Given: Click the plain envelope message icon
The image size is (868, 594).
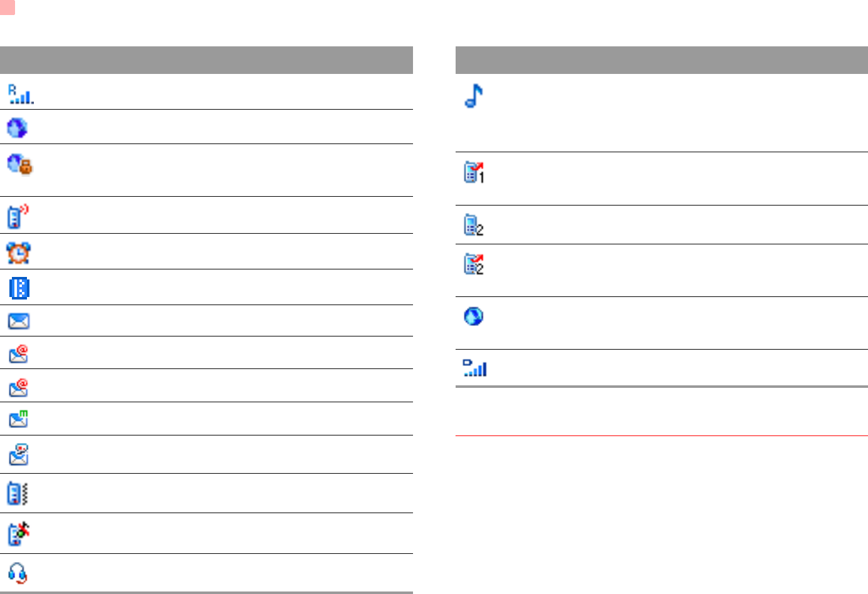Looking at the screenshot, I should [18, 321].
